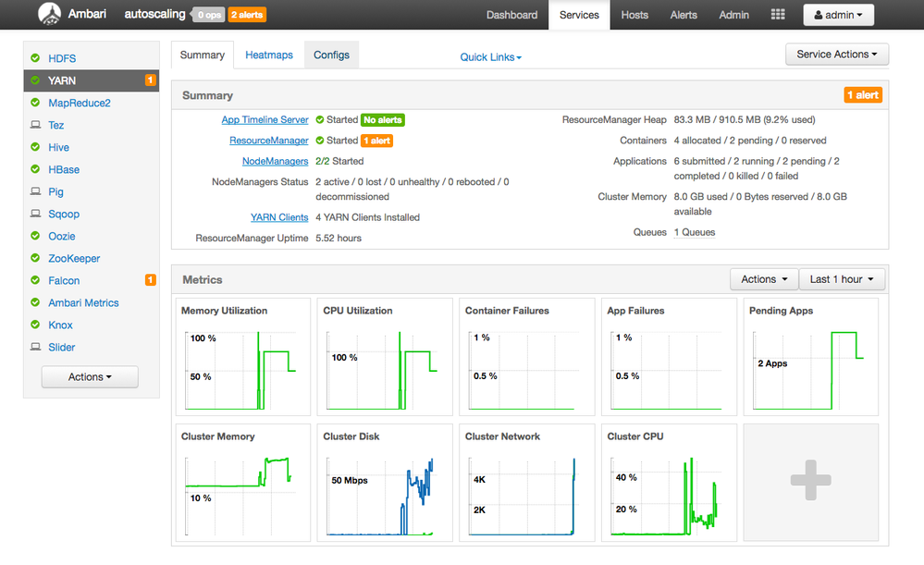Select the Tez service
The width and height of the screenshot is (924, 565).
click(56, 125)
